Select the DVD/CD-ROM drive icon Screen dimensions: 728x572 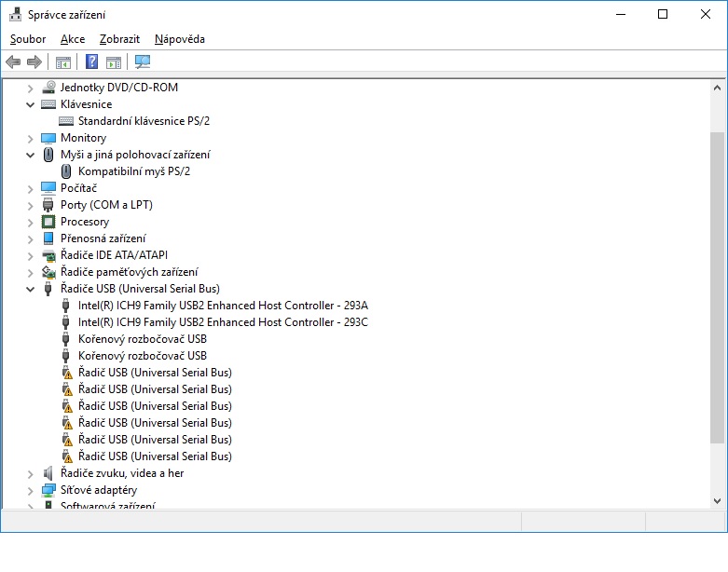tap(48, 88)
